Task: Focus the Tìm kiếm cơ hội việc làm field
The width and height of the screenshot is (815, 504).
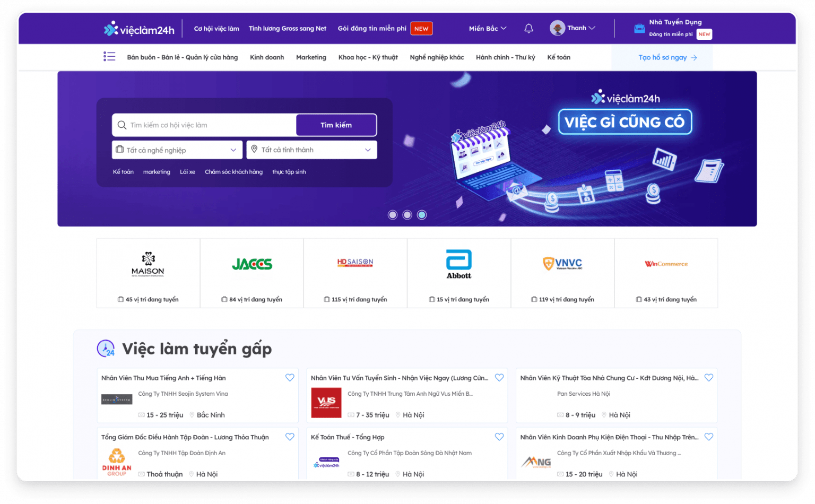Action: tap(204, 125)
